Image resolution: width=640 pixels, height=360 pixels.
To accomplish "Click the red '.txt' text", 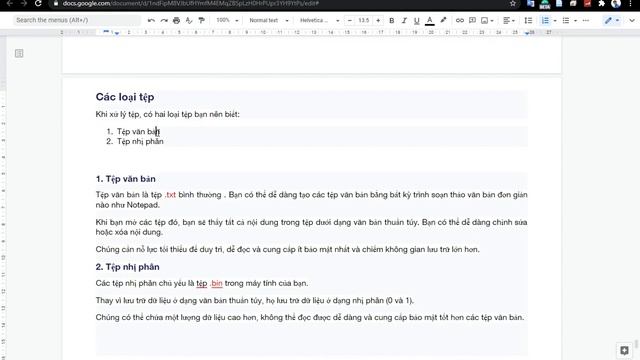I will pos(170,195).
